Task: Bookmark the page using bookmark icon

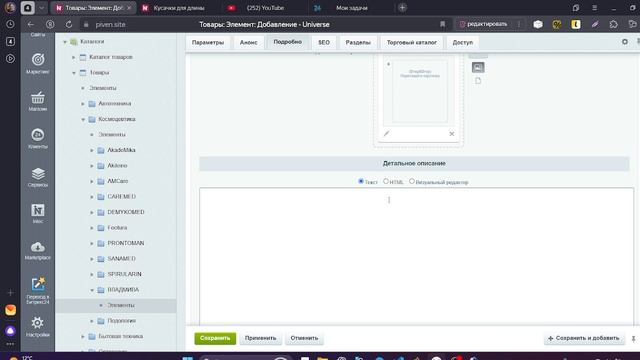Action: click(x=442, y=24)
